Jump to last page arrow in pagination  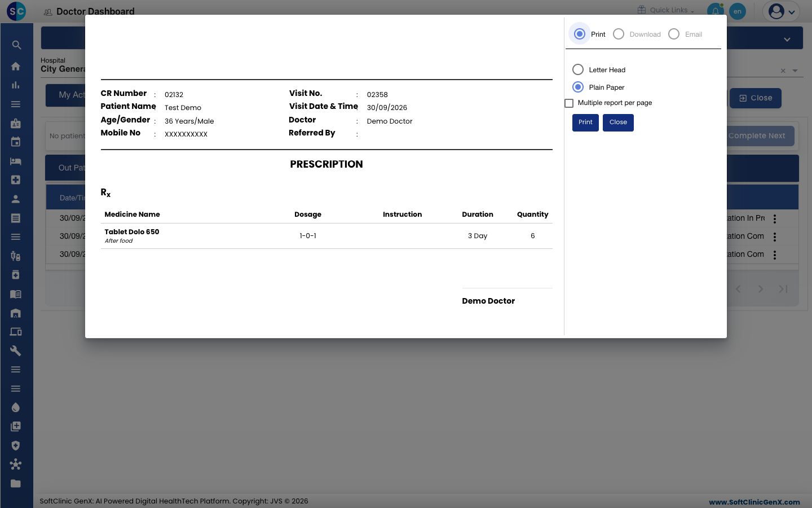click(783, 289)
